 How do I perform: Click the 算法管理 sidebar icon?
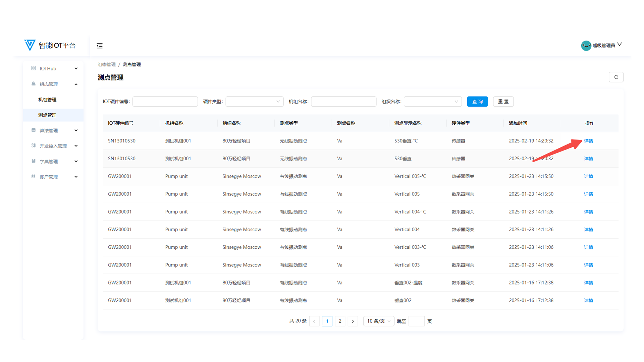(x=34, y=130)
